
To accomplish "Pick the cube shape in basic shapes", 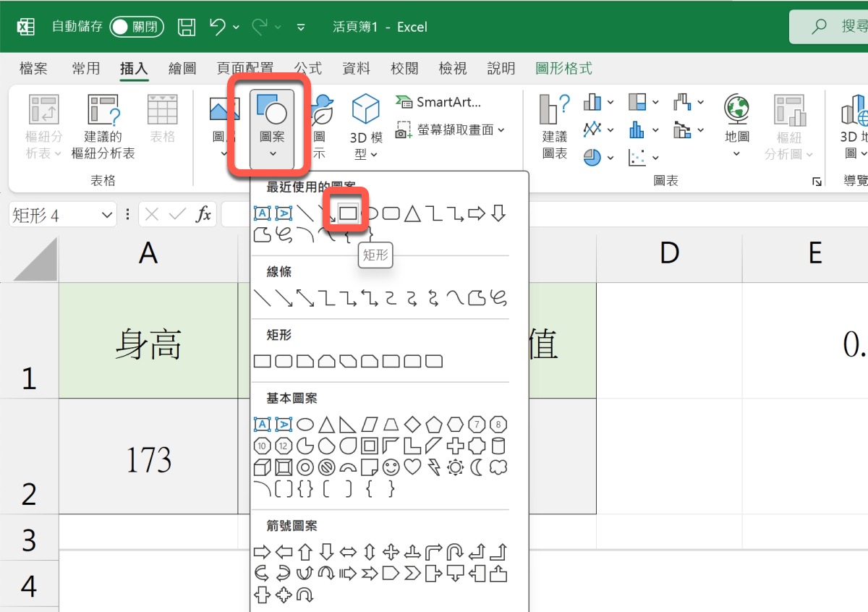I will [263, 467].
